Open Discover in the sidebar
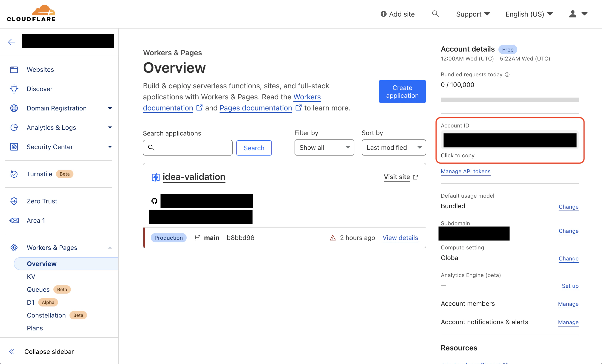The image size is (602, 364). pos(39,89)
